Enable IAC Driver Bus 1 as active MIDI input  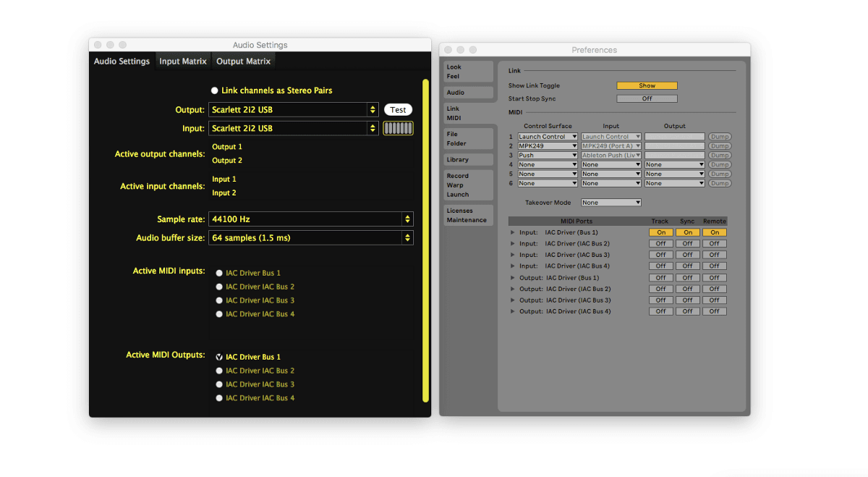(x=218, y=273)
